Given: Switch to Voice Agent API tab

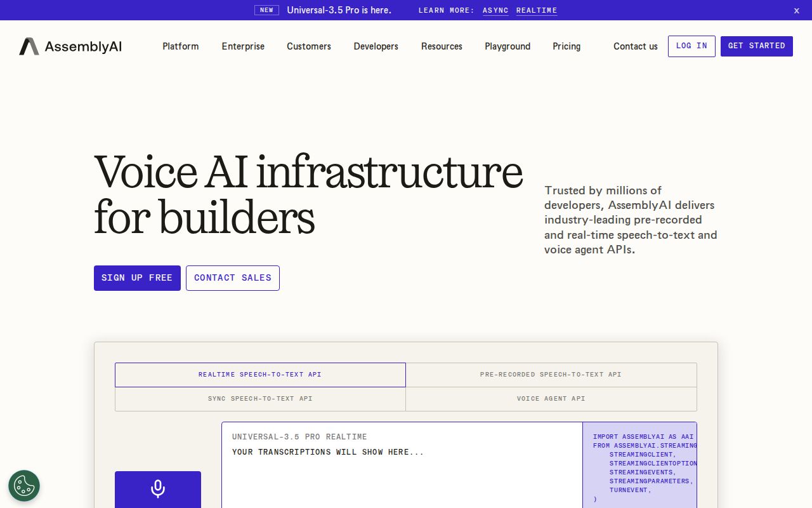Looking at the screenshot, I should tap(551, 399).
